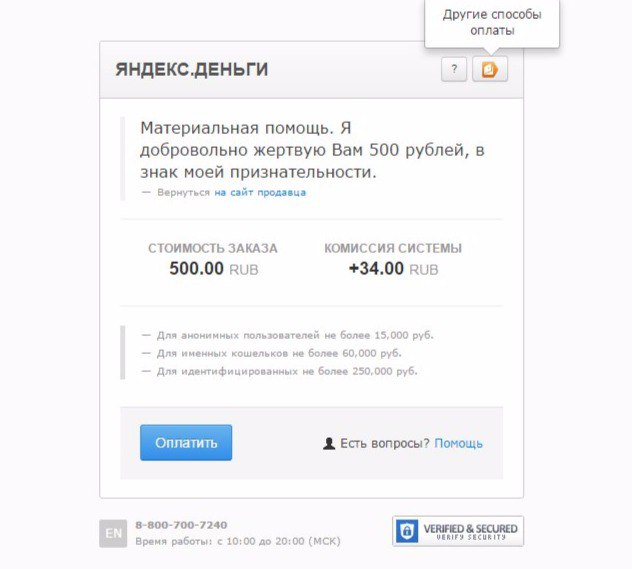Click the Есть вопросы? text
Image resolution: width=632 pixels, height=569 pixels.
coord(385,443)
